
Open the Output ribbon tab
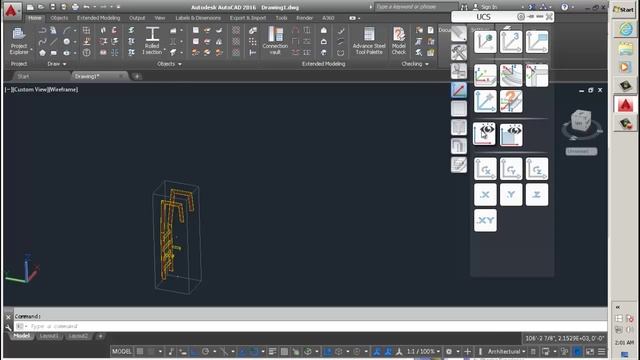pos(137,18)
